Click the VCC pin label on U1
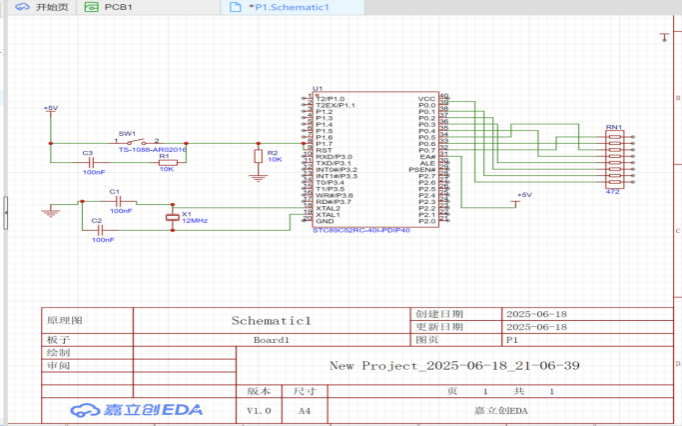 click(427, 99)
